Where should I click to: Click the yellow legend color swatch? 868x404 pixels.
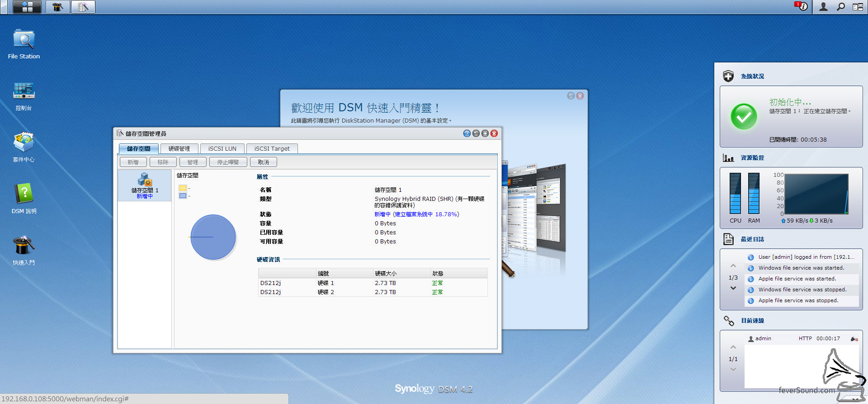coord(183,188)
